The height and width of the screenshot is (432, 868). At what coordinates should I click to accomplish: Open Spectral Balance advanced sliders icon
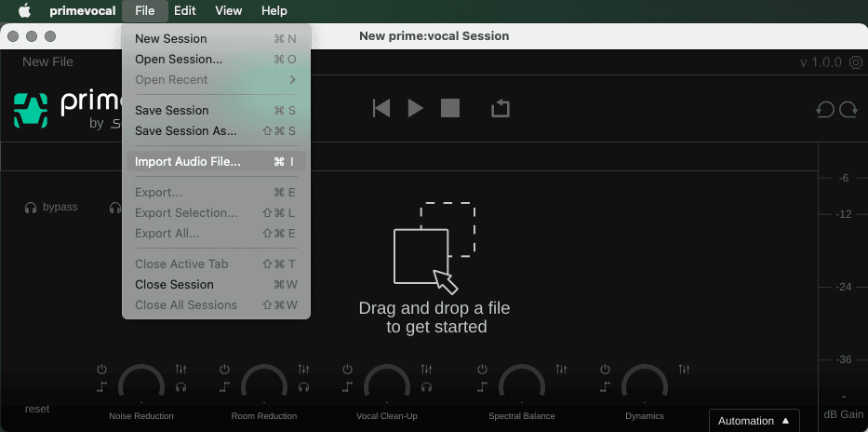[561, 369]
